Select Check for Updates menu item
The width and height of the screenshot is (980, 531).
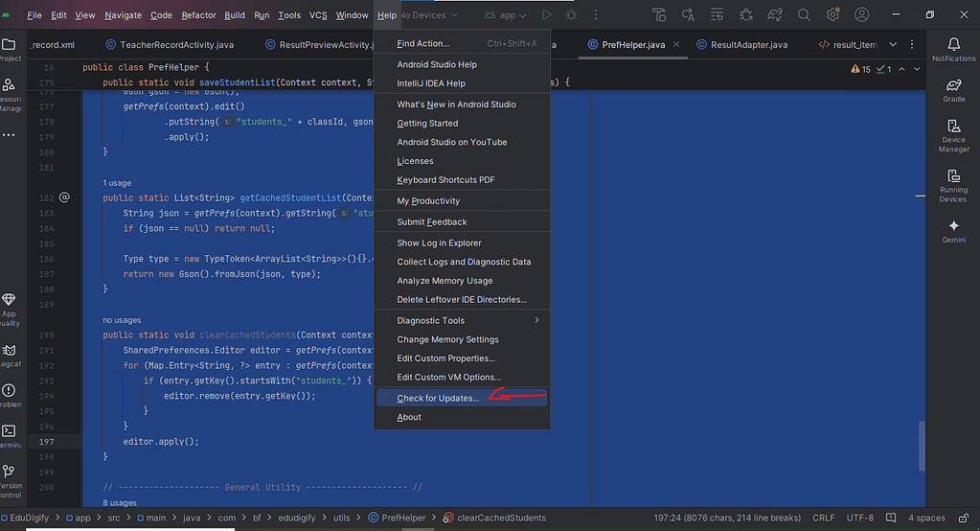462,398
